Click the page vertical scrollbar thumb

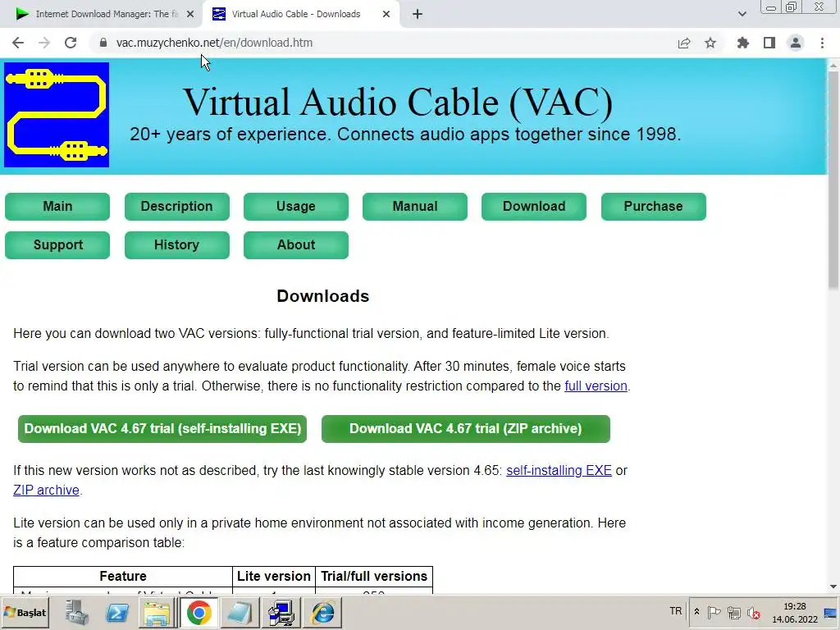click(833, 180)
